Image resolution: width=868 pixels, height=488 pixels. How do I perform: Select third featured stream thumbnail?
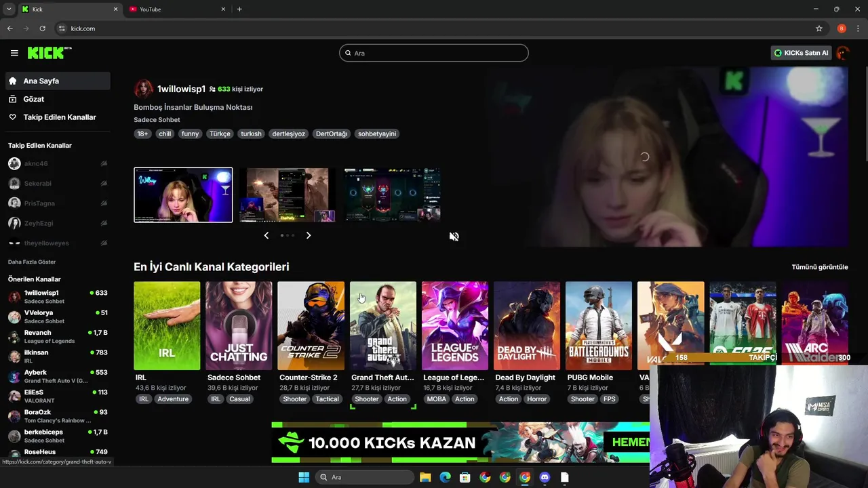tap(393, 195)
